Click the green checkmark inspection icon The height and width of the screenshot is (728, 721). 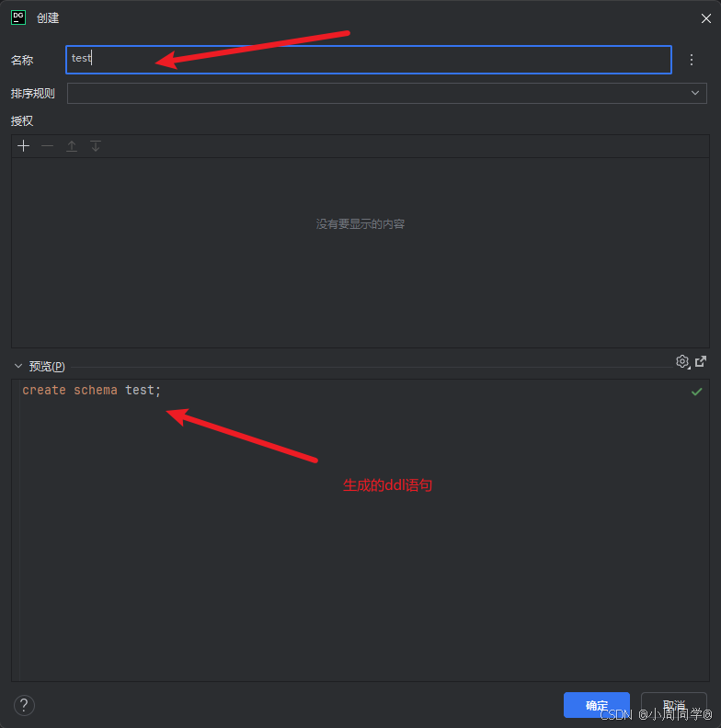tap(696, 392)
